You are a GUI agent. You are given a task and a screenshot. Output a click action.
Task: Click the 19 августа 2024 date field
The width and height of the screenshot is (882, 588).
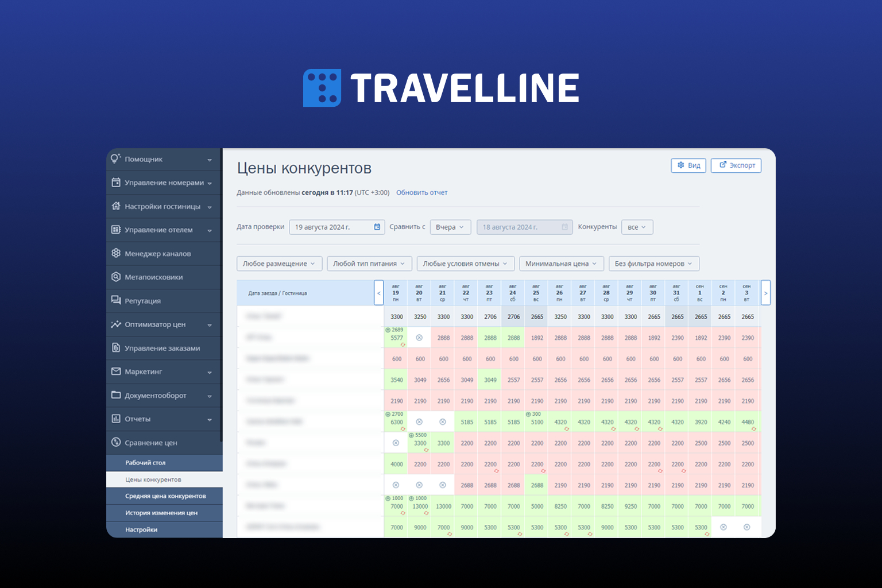(337, 227)
